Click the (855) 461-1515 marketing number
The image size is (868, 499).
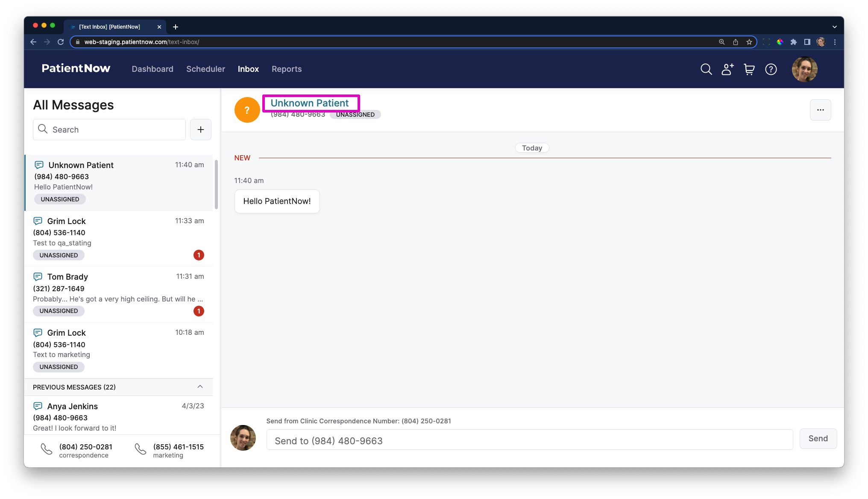[x=179, y=447]
